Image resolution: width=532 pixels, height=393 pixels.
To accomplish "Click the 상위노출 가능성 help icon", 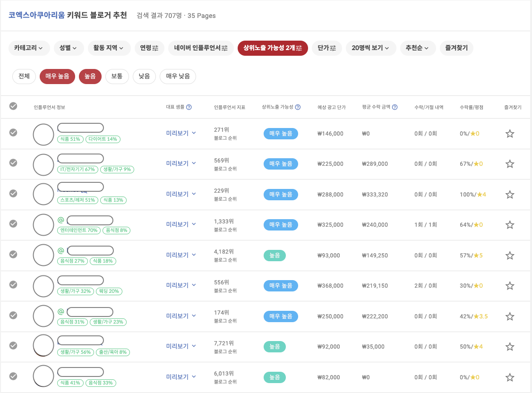I will click(x=298, y=107).
